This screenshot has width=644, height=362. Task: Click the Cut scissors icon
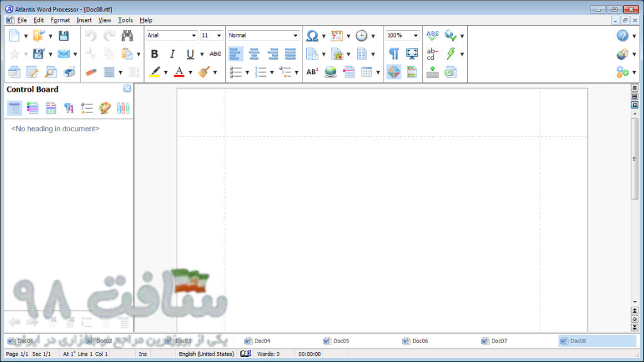click(x=91, y=54)
